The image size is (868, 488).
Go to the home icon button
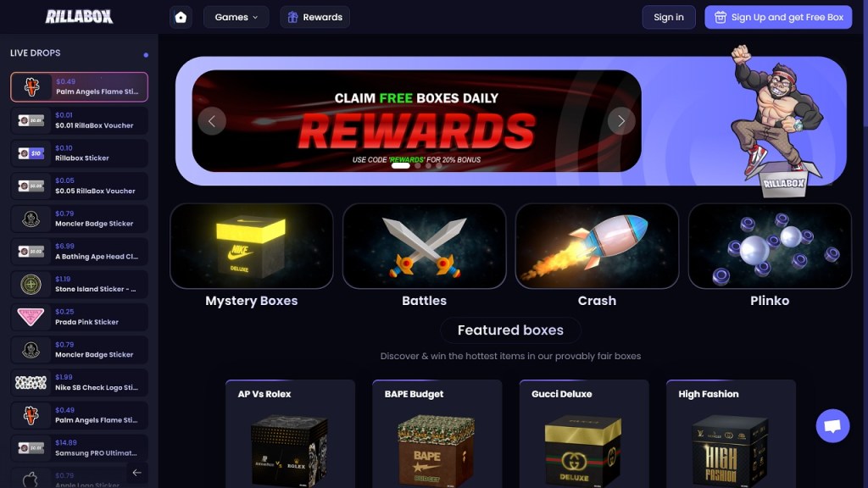(x=181, y=17)
